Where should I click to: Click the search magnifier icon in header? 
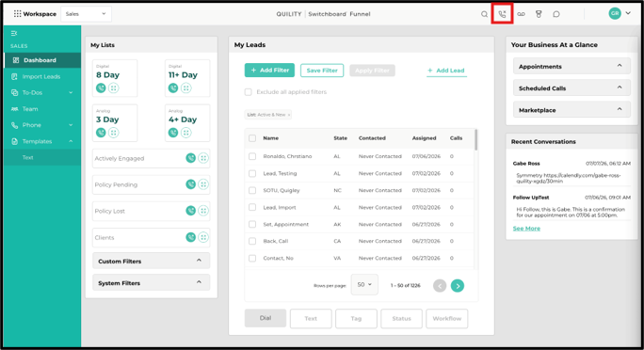484,14
